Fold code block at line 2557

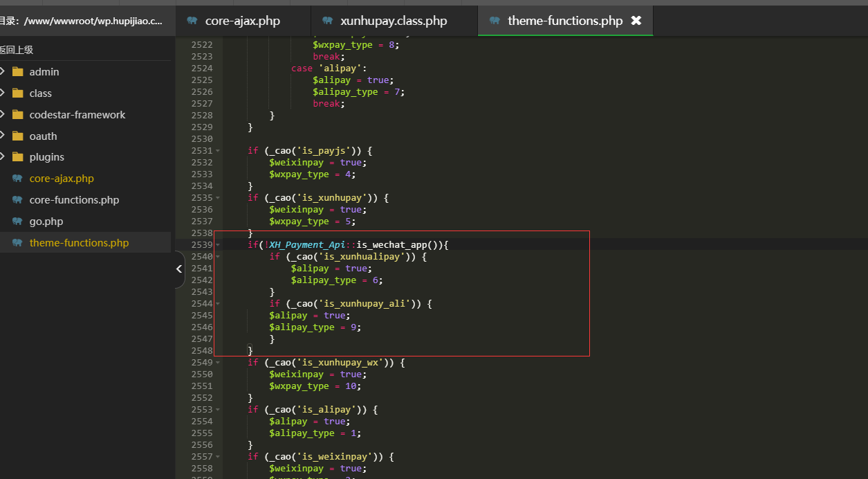tap(218, 457)
